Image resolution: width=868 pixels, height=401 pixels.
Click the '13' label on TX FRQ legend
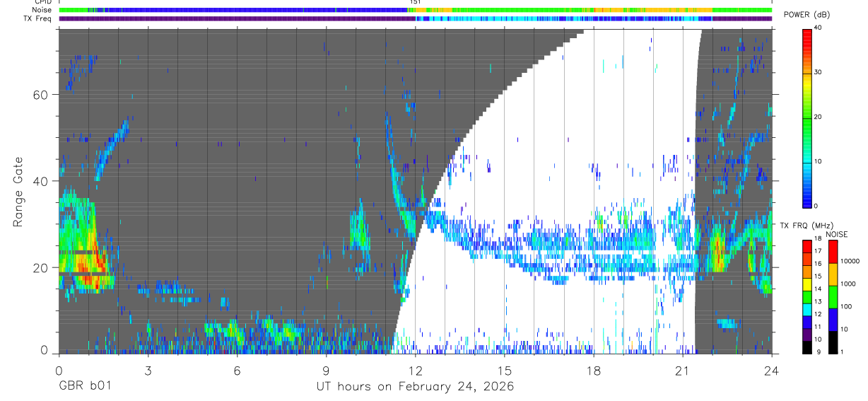818,301
